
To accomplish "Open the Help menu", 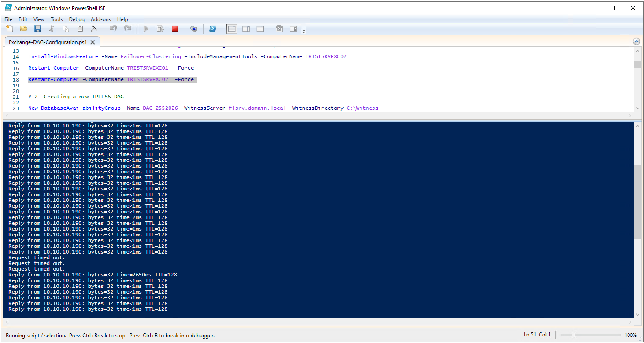I will (122, 19).
